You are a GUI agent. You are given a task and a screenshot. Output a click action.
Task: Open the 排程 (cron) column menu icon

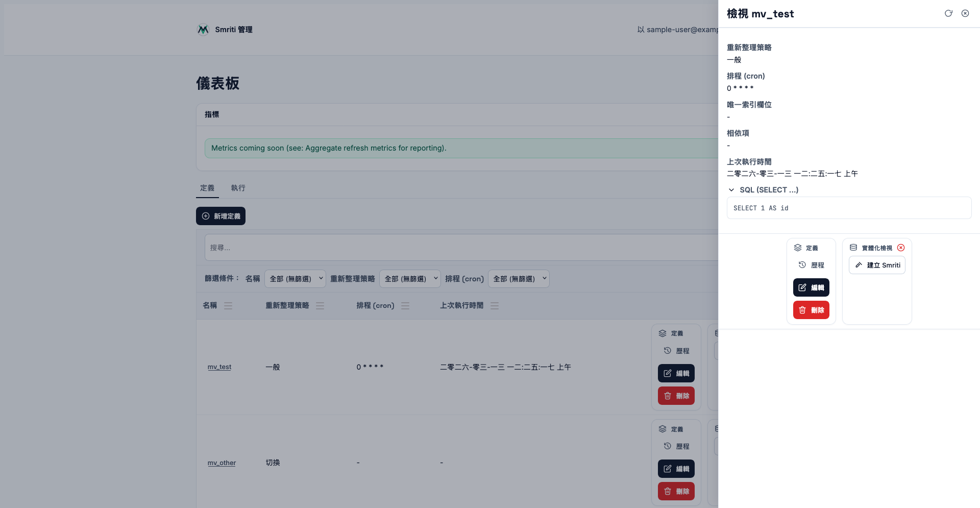(405, 306)
